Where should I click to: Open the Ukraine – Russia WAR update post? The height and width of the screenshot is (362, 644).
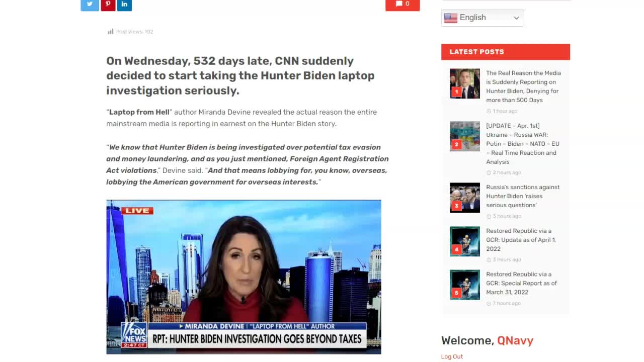click(x=522, y=144)
